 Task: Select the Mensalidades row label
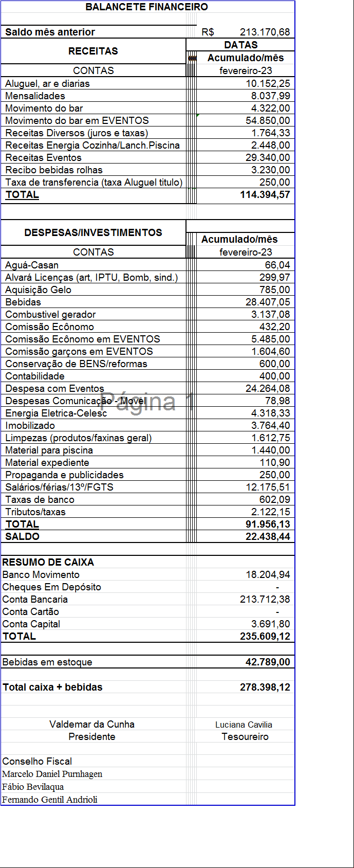35,96
